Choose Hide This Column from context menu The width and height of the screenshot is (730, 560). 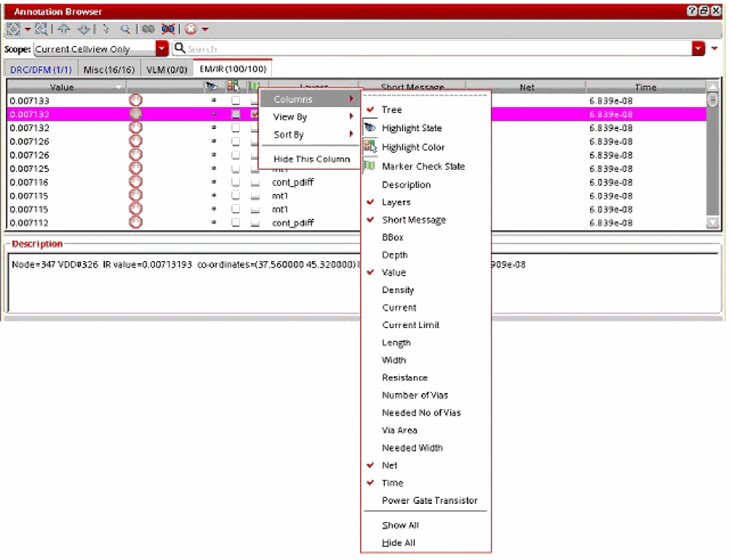(311, 159)
